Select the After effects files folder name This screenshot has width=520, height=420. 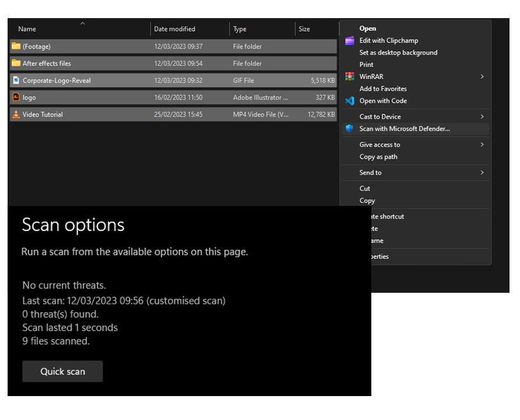coord(47,64)
